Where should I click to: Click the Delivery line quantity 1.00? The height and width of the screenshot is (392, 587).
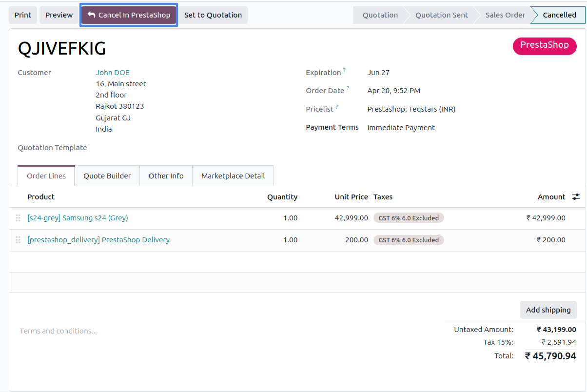point(290,240)
